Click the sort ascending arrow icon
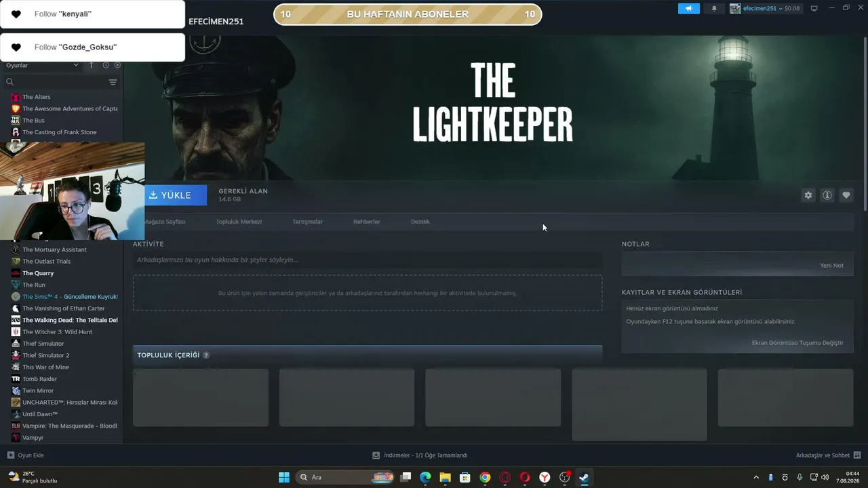868x488 pixels. [92, 65]
